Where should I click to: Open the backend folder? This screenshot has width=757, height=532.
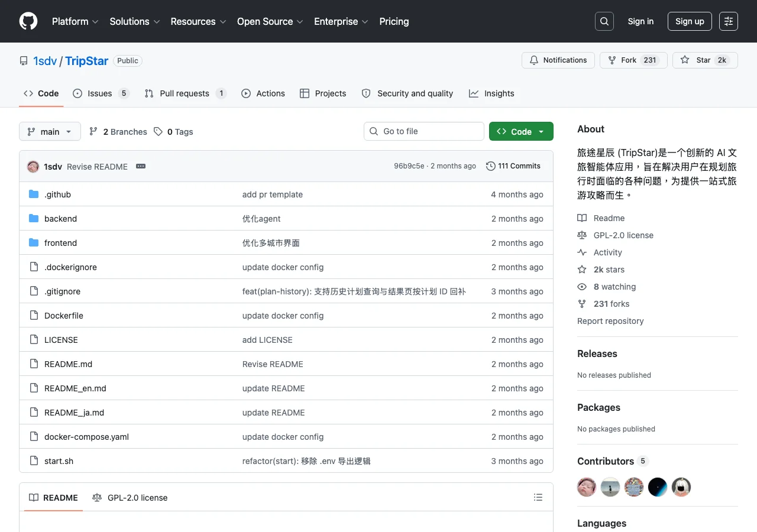coord(60,219)
